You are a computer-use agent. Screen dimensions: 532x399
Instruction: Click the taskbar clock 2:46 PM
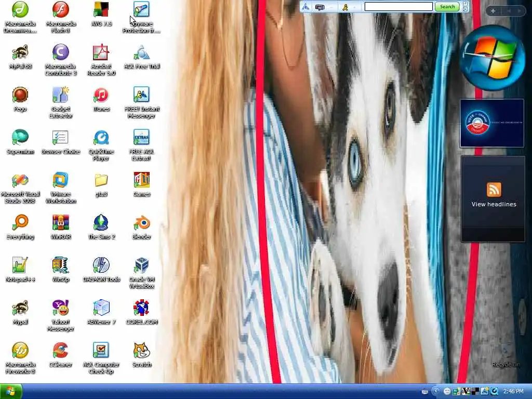coord(513,391)
